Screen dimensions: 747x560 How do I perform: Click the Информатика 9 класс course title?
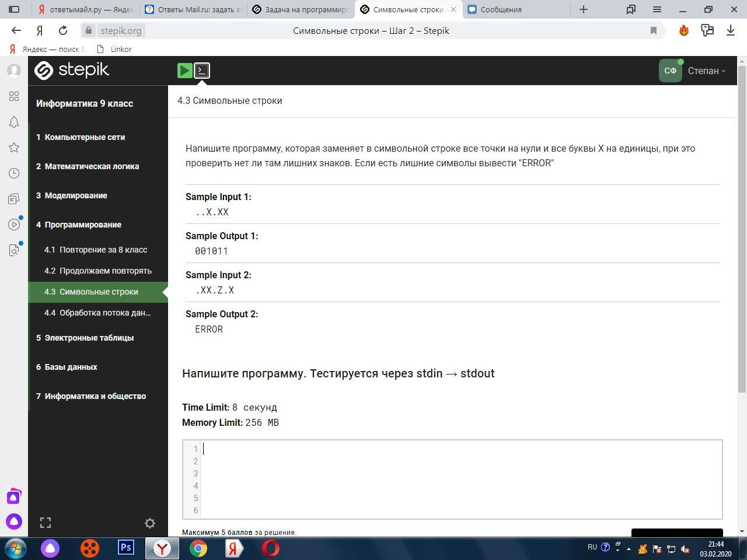pyautogui.click(x=85, y=103)
